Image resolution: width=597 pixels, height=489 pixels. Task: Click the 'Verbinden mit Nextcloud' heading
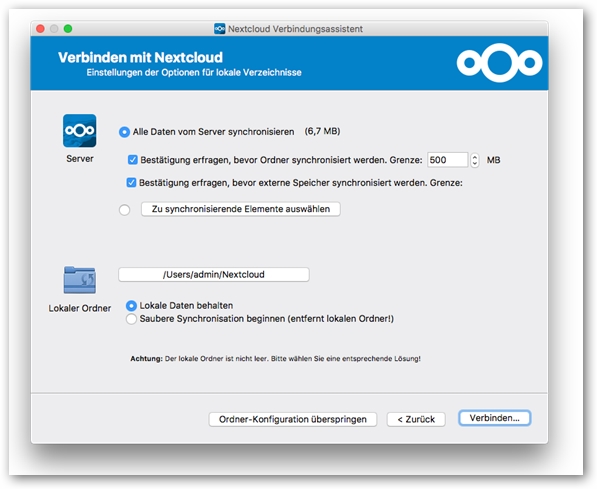point(140,58)
